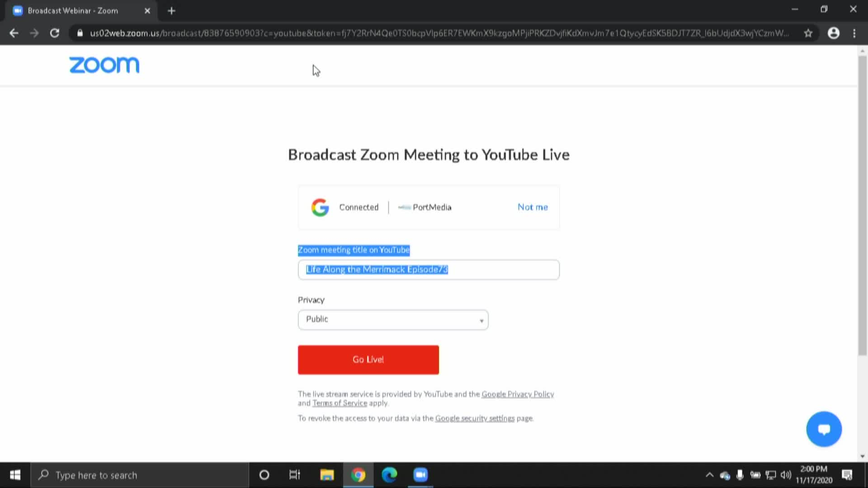Image resolution: width=868 pixels, height=488 pixels.
Task: Click the Zoom logo
Action: click(x=104, y=65)
